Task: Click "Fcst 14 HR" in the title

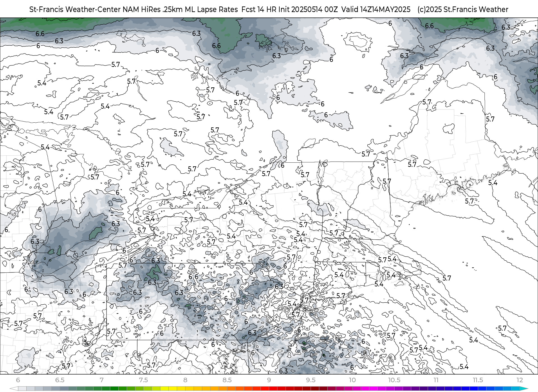Action: point(259,10)
